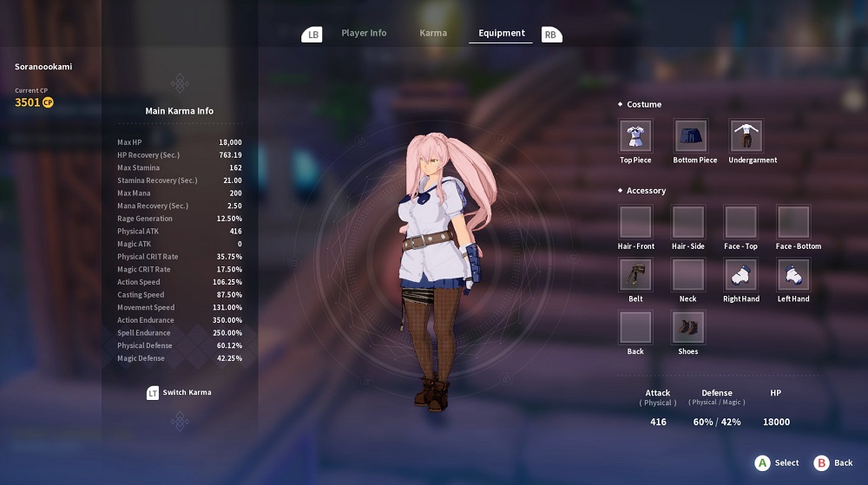The width and height of the screenshot is (868, 485).
Task: Click the player name Soranoookami
Action: 43,66
